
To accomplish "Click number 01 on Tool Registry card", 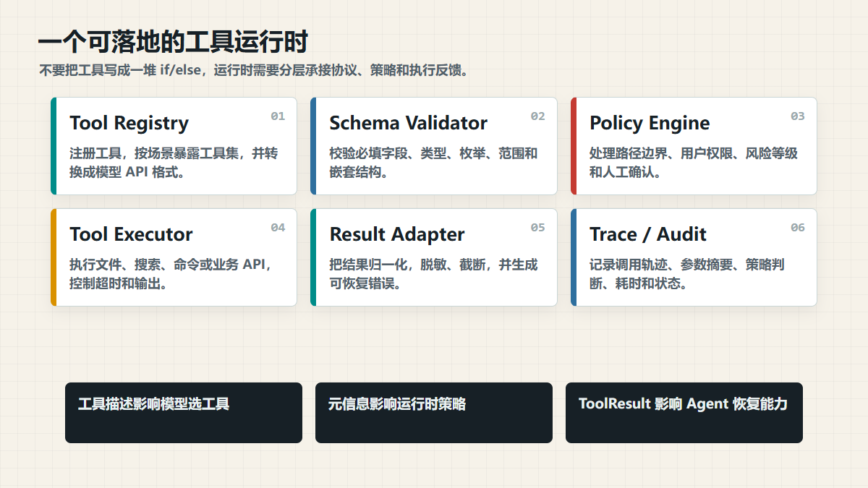I will coord(278,116).
